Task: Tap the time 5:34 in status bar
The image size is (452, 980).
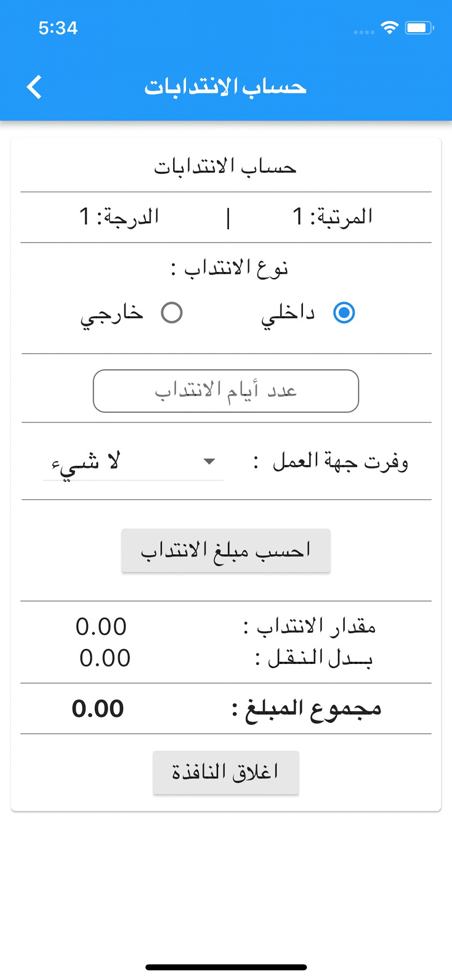Action: click(x=58, y=28)
